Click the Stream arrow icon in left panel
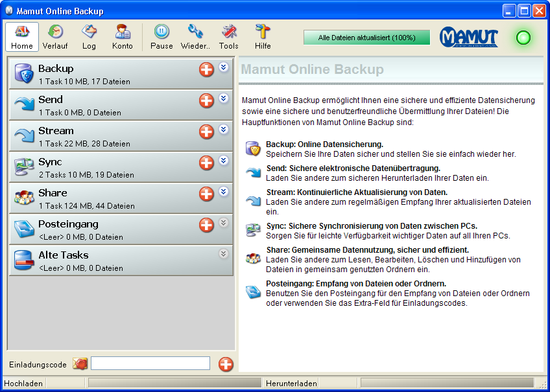This screenshot has width=550, height=392. tap(24, 135)
